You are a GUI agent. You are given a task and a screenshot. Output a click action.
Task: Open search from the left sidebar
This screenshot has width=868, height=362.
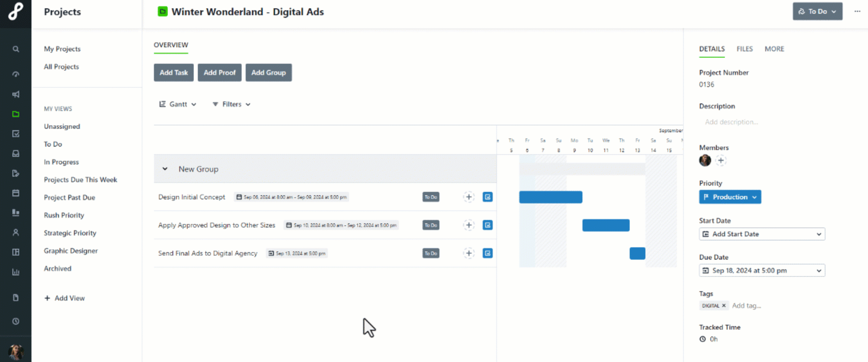pos(16,49)
